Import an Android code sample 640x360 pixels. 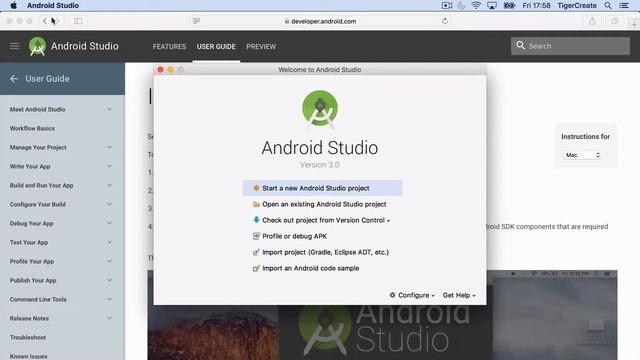coord(322,268)
